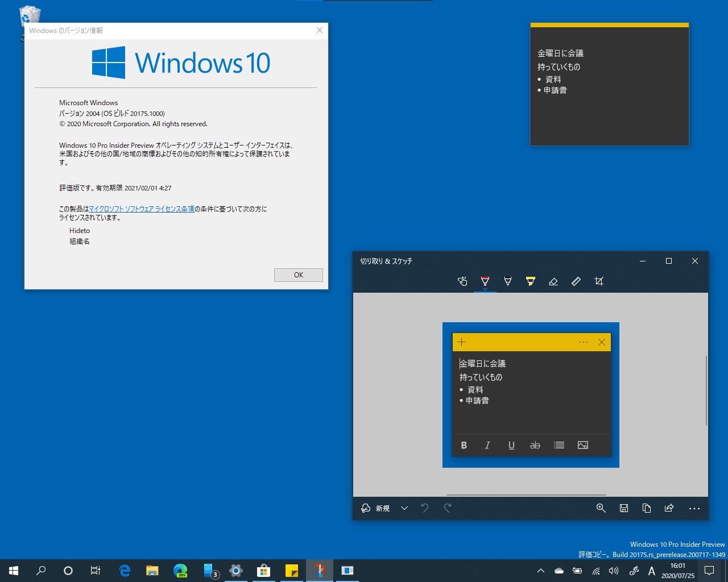Viewport: 728px width, 582px height.
Task: Show hidden icons in the system tray
Action: 540,571
